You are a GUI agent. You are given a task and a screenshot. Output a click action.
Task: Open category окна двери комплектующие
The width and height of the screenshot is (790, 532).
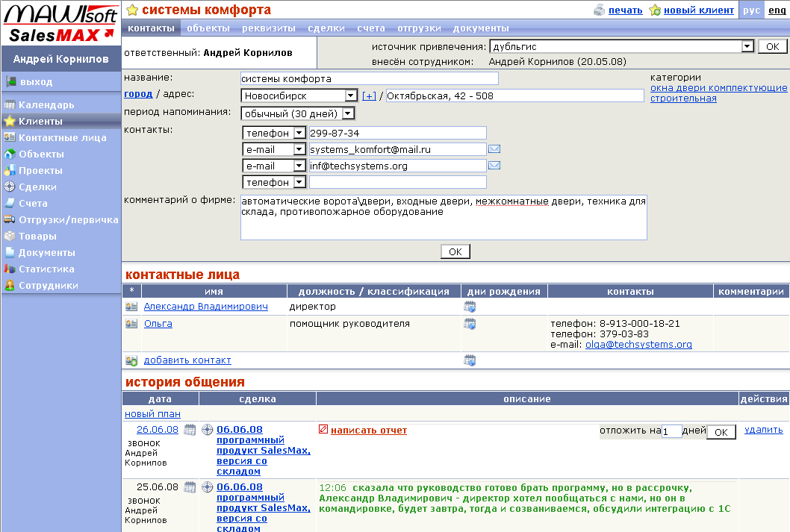click(718, 88)
